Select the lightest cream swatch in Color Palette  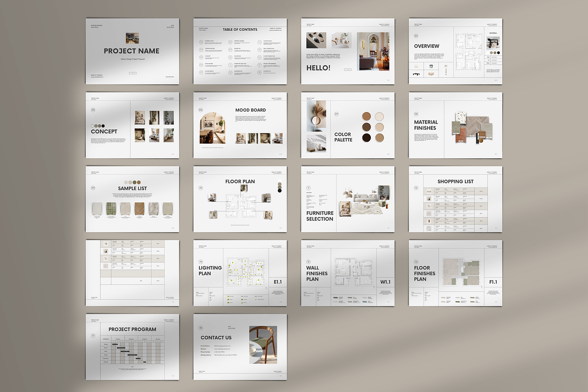click(379, 117)
